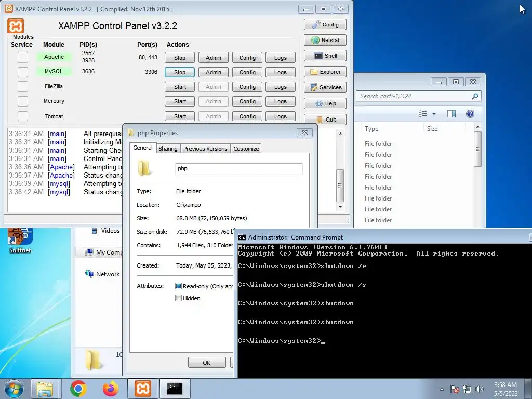The width and height of the screenshot is (532, 399).
Task: Start the Mercury module
Action: [179, 101]
